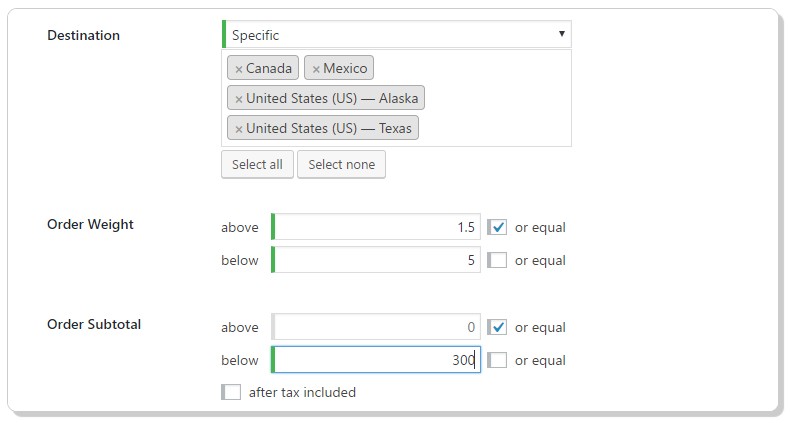790x423 pixels.
Task: Click the Order Subtotal label
Action: tap(94, 324)
